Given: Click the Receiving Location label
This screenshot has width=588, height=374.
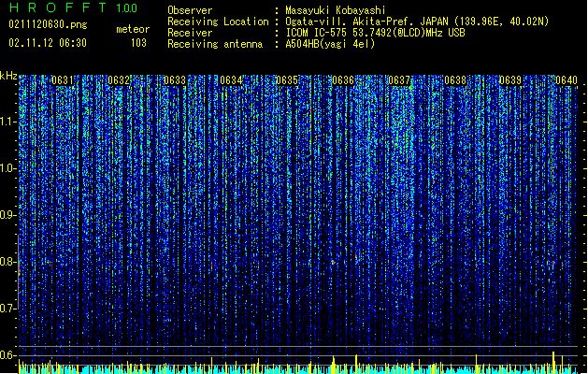Looking at the screenshot, I should pyautogui.click(x=218, y=22).
